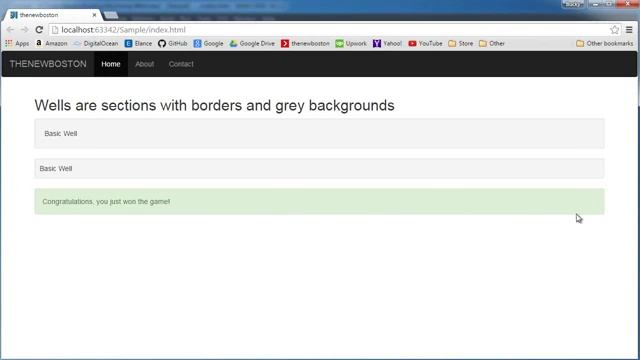Open the Elance bookmark
The width and height of the screenshot is (640, 360).
138,43
